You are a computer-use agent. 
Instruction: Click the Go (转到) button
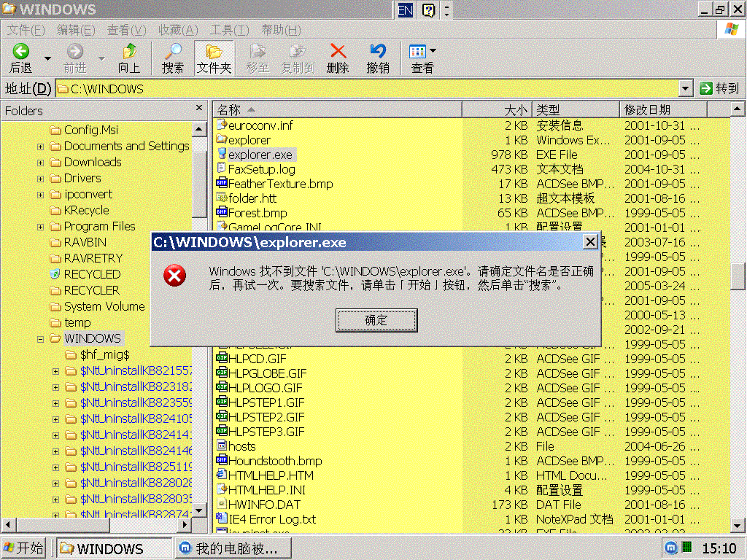(x=719, y=88)
